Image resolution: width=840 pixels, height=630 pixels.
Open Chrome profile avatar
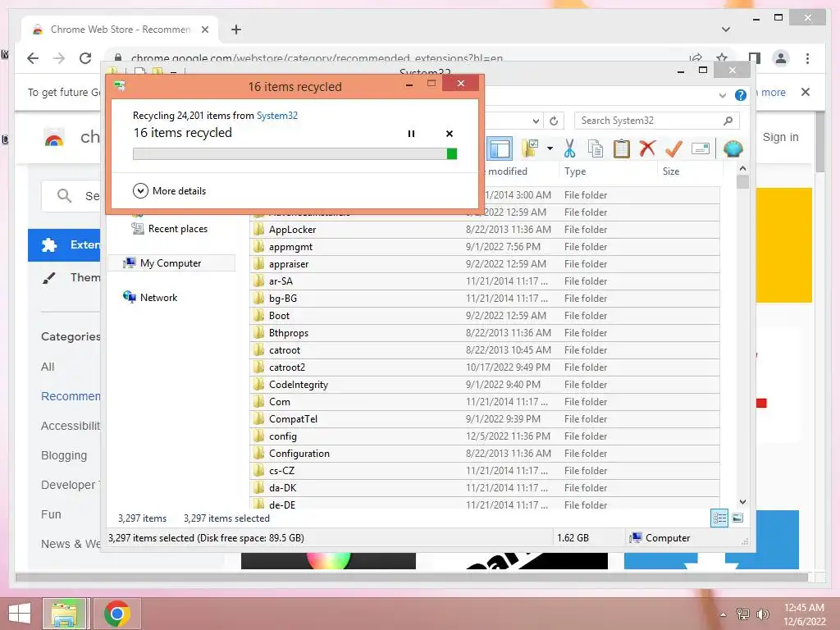point(781,58)
